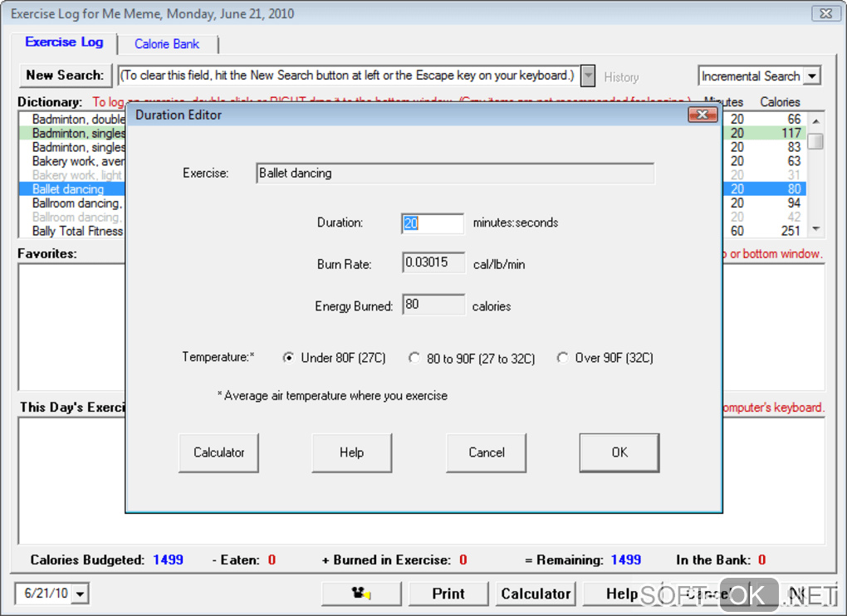Click the dictionary list scrollbar thumb
This screenshot has height=616, width=847.
815,141
